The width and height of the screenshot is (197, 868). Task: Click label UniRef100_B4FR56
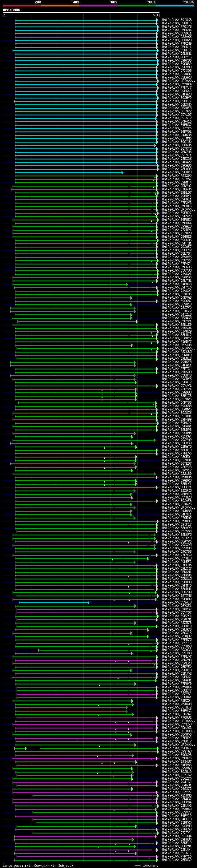(176, 765)
